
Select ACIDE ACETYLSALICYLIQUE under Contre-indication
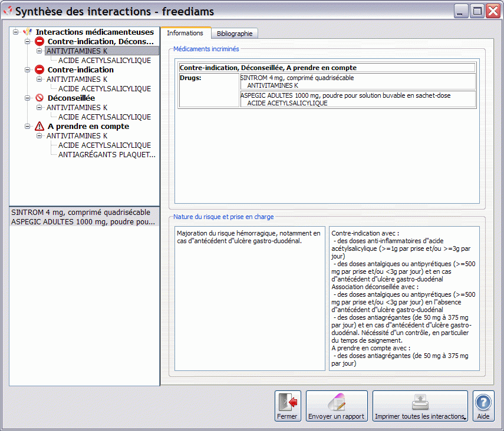click(x=104, y=89)
